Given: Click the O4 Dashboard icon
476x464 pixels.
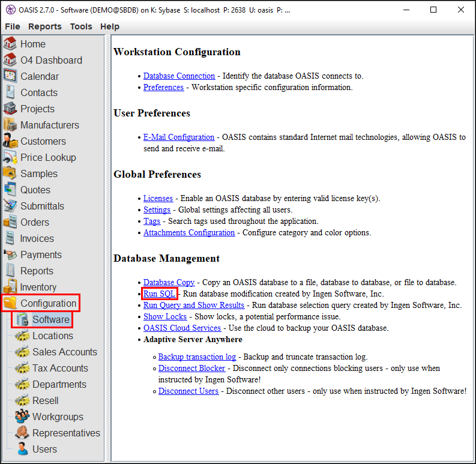Looking at the screenshot, I should pos(10,60).
